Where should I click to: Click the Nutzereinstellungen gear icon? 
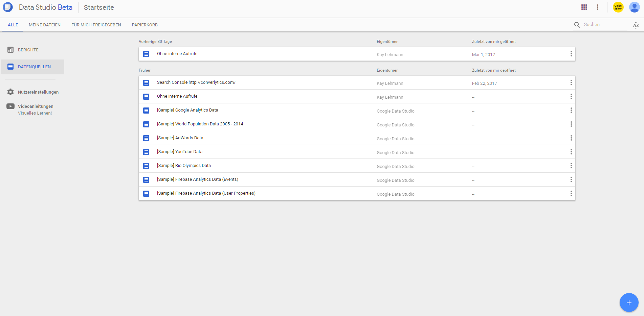(10, 92)
